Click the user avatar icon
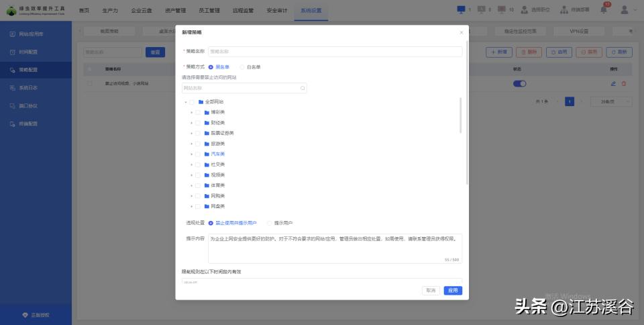 (x=625, y=10)
